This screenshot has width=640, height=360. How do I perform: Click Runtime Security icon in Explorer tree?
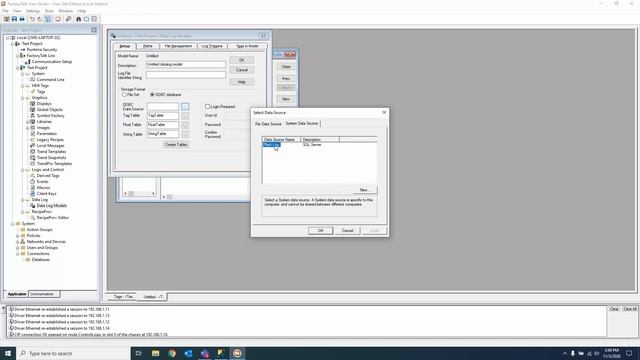(x=23, y=49)
